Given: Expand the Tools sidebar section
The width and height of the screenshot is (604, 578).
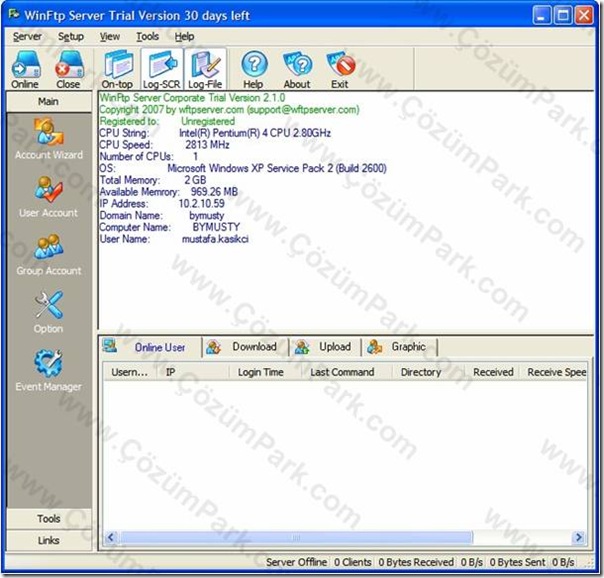Looking at the screenshot, I should [x=49, y=518].
